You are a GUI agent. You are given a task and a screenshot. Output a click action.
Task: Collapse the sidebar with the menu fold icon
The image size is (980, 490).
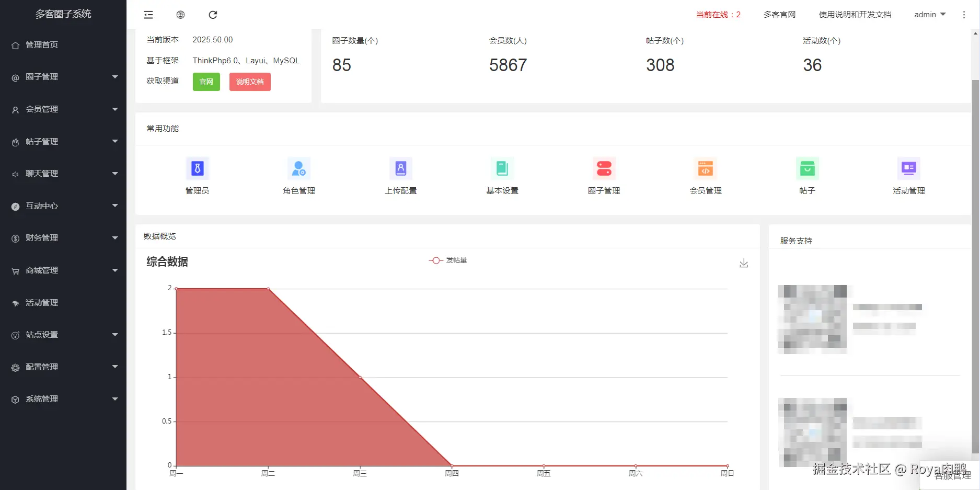click(148, 15)
